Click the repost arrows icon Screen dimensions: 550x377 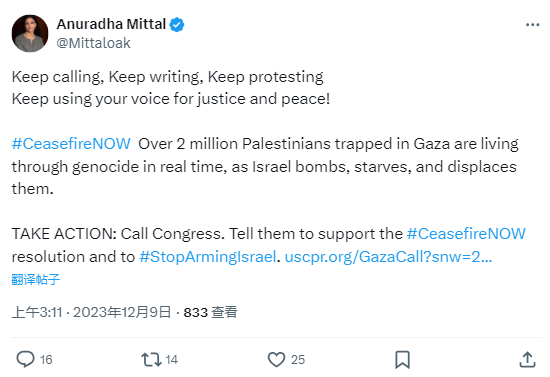coord(151,359)
